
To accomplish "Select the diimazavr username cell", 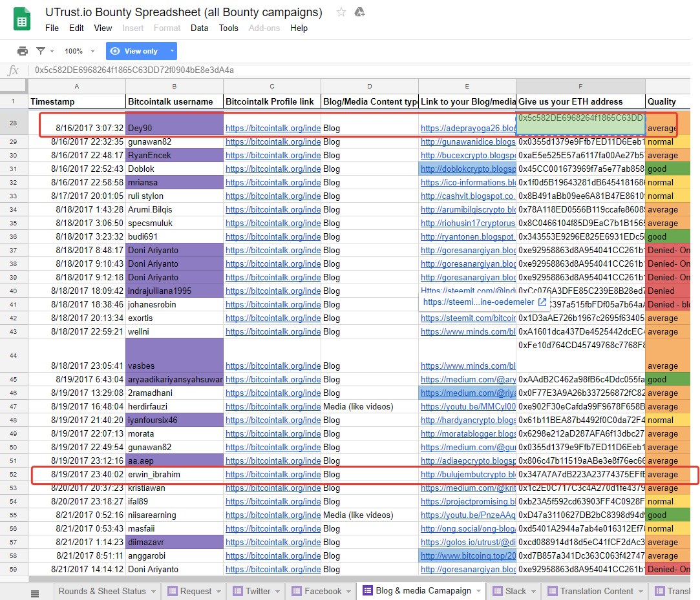I will (x=175, y=543).
